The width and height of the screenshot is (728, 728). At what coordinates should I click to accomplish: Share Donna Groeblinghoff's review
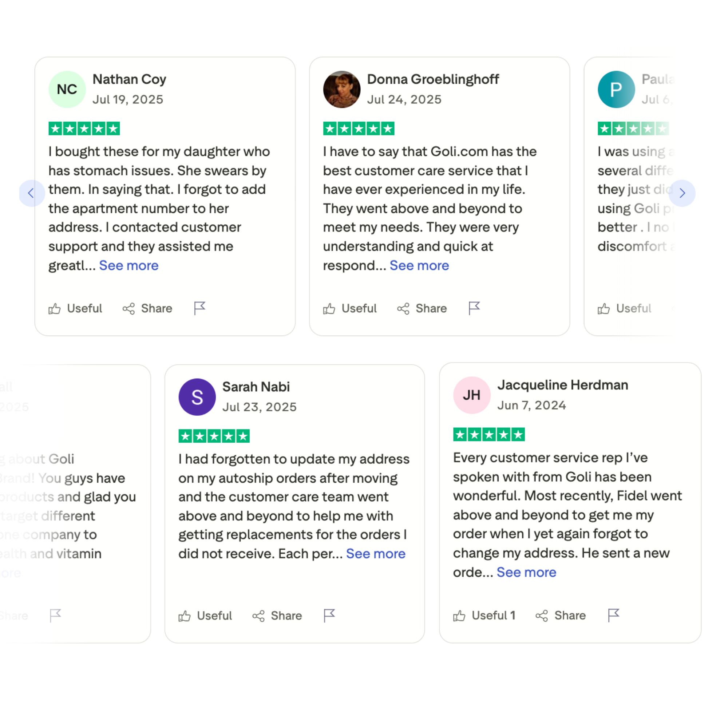click(422, 309)
